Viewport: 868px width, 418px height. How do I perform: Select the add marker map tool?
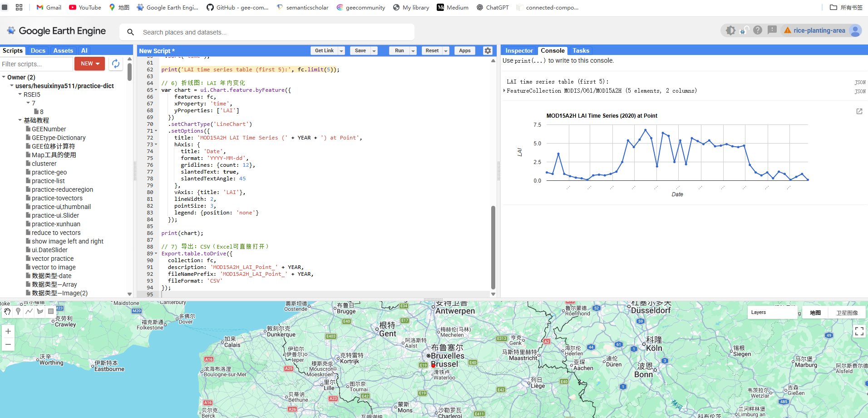[x=18, y=311]
